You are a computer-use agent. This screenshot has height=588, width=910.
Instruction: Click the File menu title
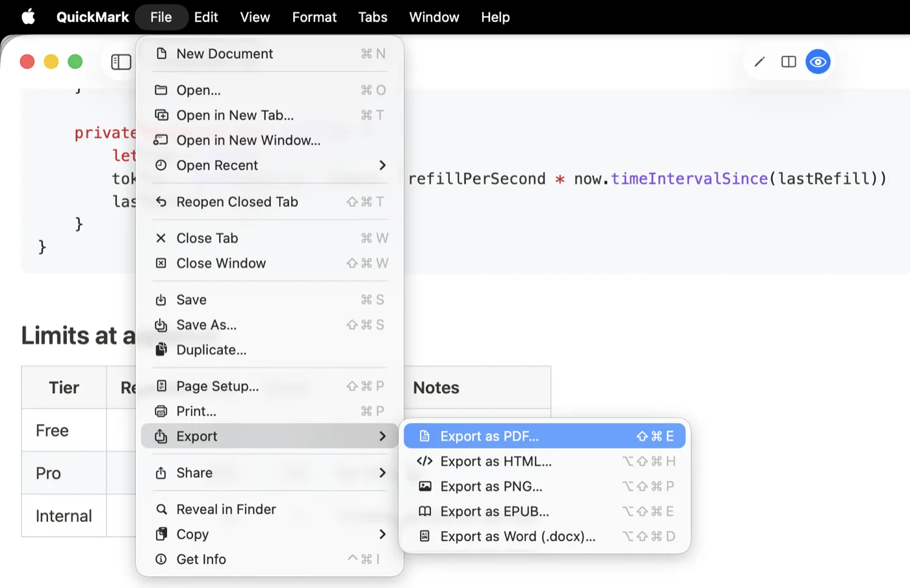(x=161, y=17)
